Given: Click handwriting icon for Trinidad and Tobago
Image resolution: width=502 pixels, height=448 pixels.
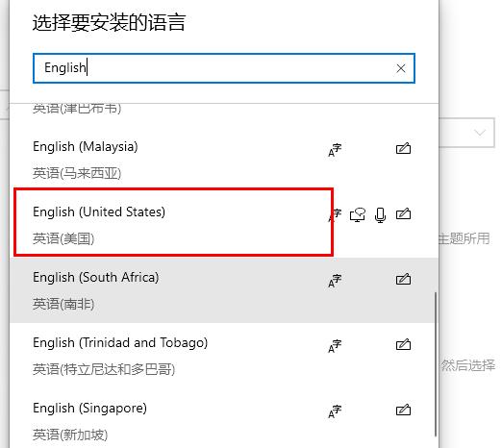Looking at the screenshot, I should pos(403,344).
